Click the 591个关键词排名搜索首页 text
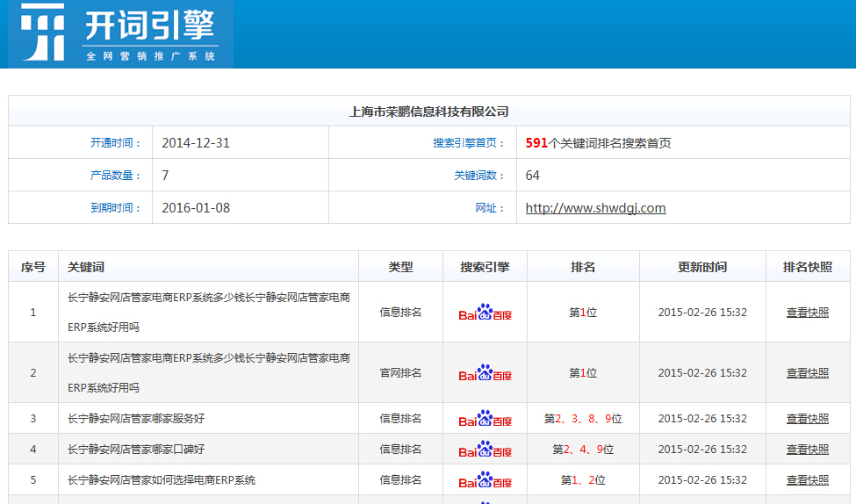856x504 pixels. 599,143
